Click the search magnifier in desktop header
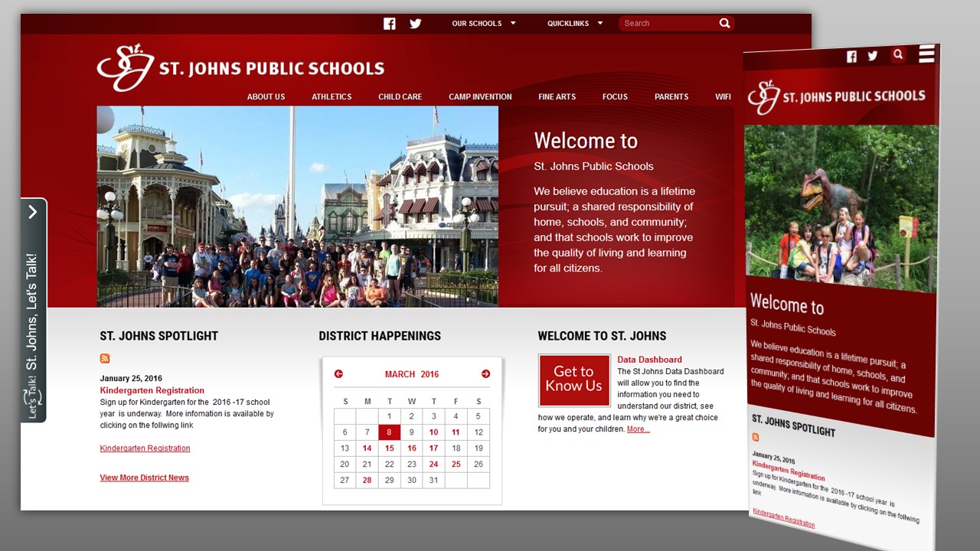 coord(724,23)
